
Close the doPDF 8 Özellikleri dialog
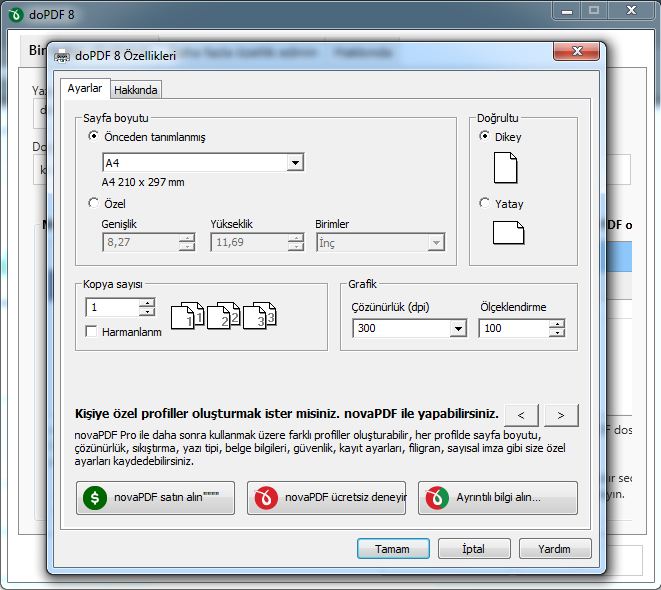click(576, 51)
